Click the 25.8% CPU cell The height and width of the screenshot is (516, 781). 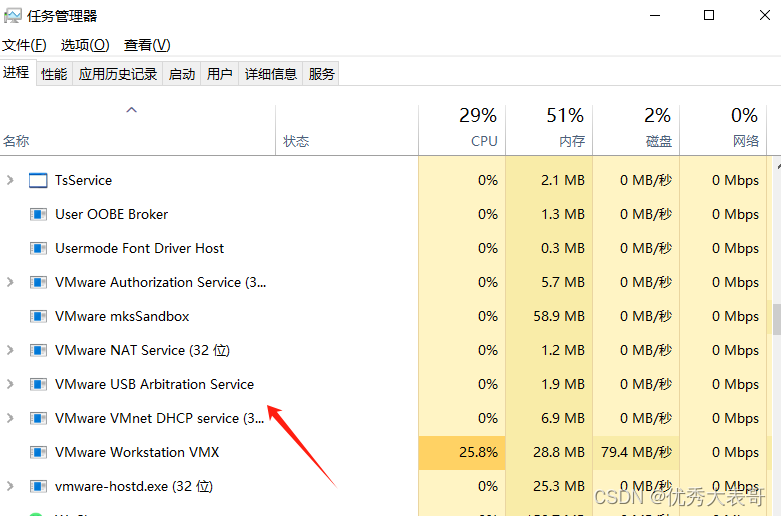click(462, 452)
